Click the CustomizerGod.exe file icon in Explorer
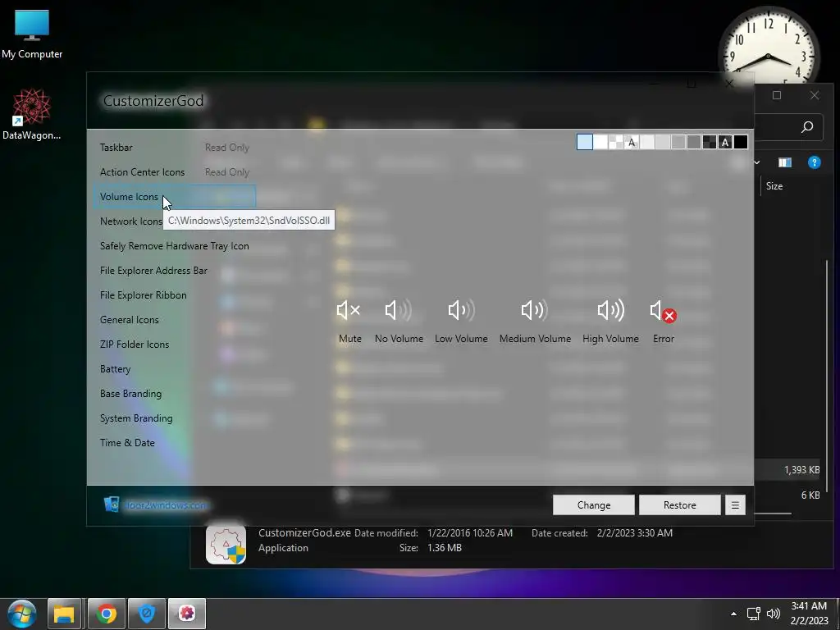 226,544
